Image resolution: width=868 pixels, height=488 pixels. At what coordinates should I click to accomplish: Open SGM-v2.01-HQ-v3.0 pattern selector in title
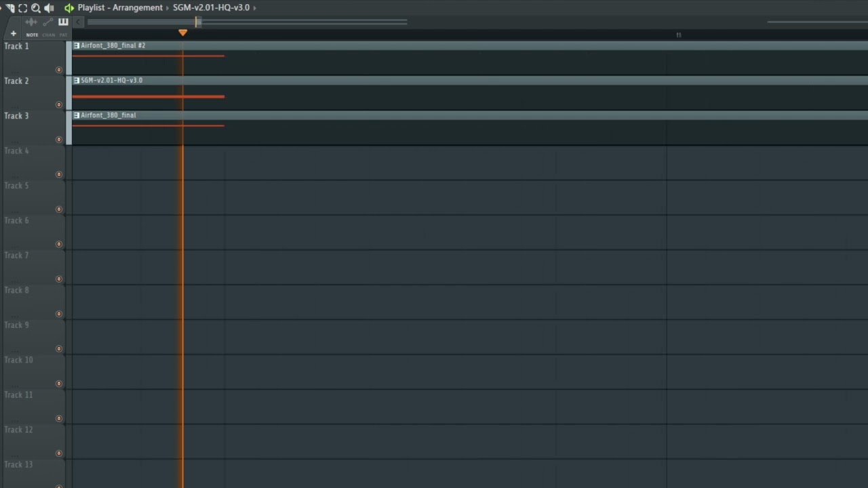(x=211, y=7)
